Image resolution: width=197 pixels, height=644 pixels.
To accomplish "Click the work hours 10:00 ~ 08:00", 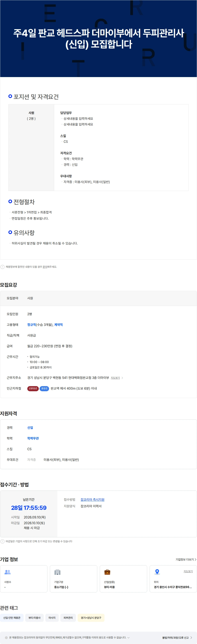I will 39,362.
